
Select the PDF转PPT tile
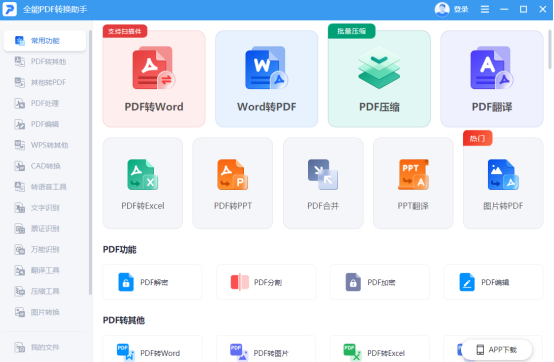233,183
